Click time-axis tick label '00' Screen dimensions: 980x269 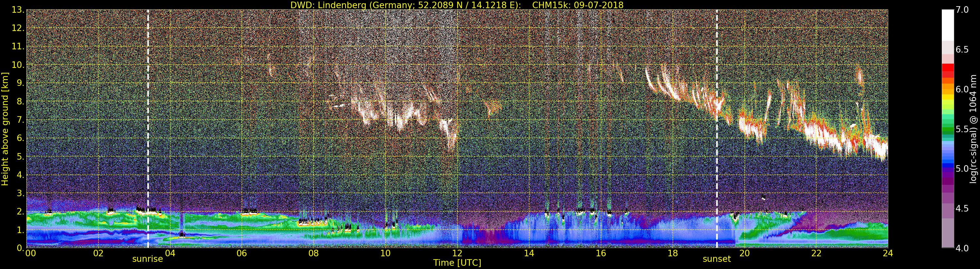click(31, 253)
